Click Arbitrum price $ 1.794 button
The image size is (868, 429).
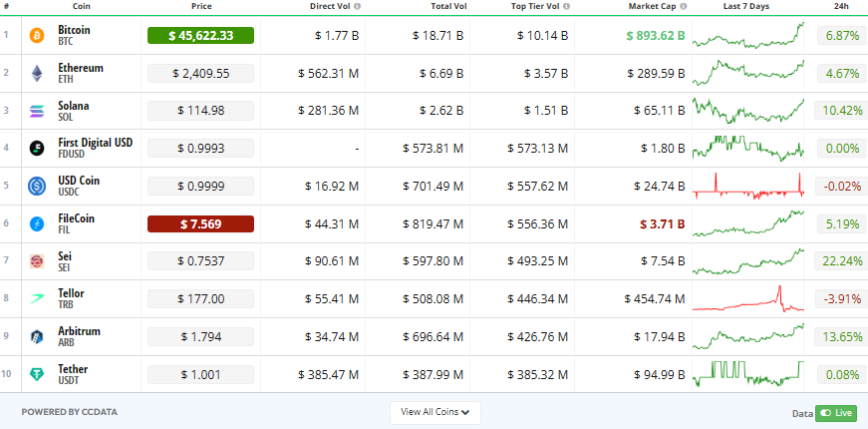pyautogui.click(x=200, y=336)
